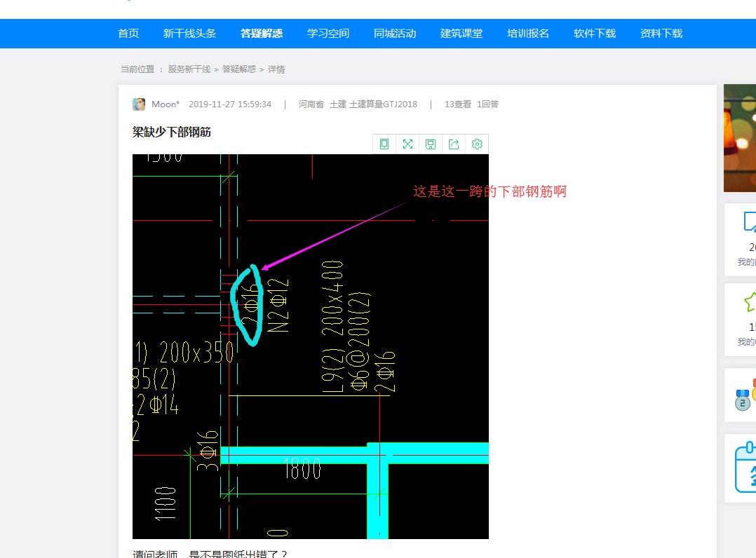Image resolution: width=756 pixels, height=558 pixels.
Task: Click the green star favorites icon in sidebar
Action: (x=750, y=303)
